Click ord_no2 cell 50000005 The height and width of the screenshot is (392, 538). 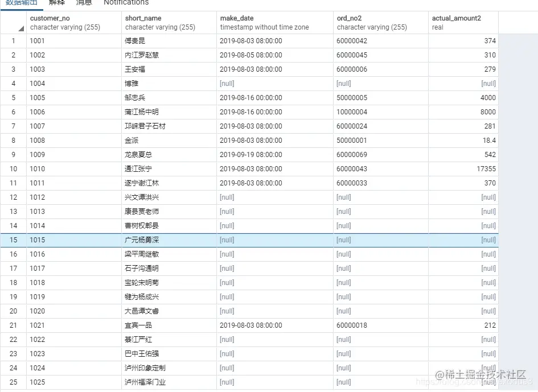pyautogui.click(x=381, y=98)
